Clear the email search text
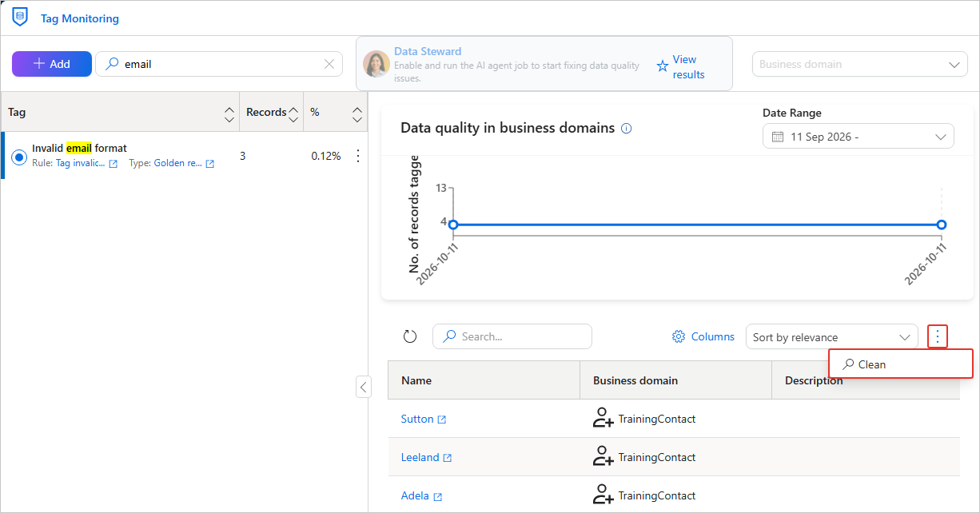This screenshot has width=980, height=513. (x=329, y=64)
